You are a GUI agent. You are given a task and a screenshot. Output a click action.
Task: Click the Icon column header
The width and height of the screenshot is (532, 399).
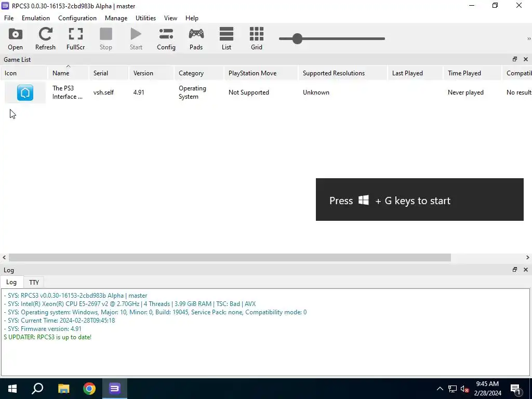(x=24, y=73)
